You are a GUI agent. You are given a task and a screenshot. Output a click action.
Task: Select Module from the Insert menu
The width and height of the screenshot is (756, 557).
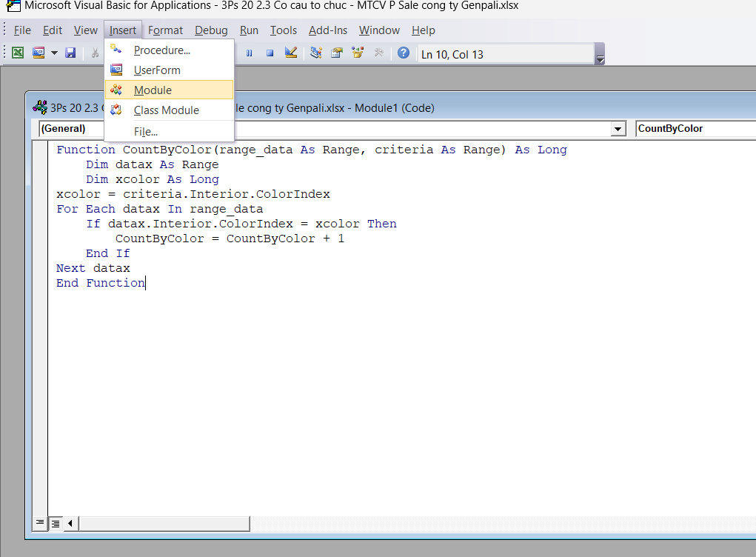[153, 90]
